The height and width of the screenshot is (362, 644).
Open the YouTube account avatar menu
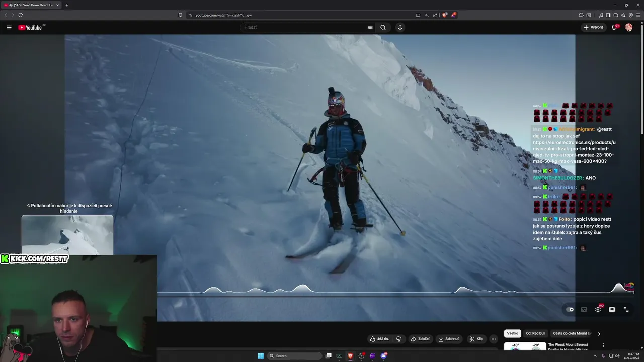(x=629, y=28)
